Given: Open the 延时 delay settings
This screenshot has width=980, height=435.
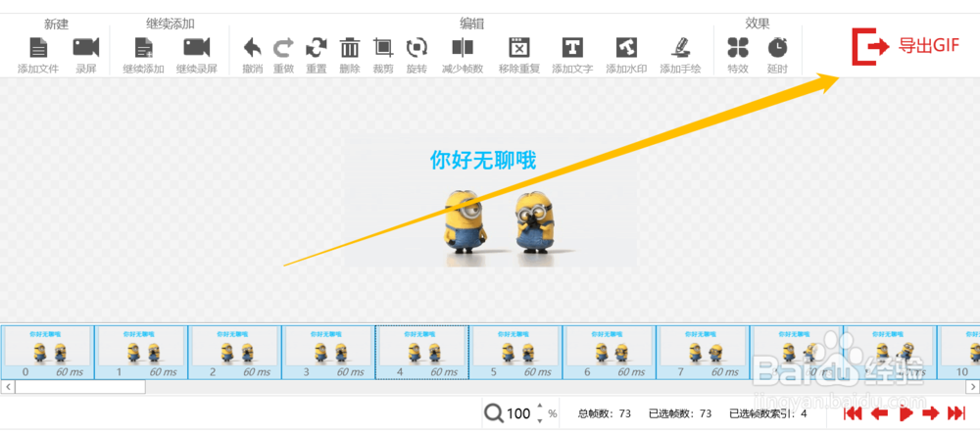Looking at the screenshot, I should [x=777, y=47].
